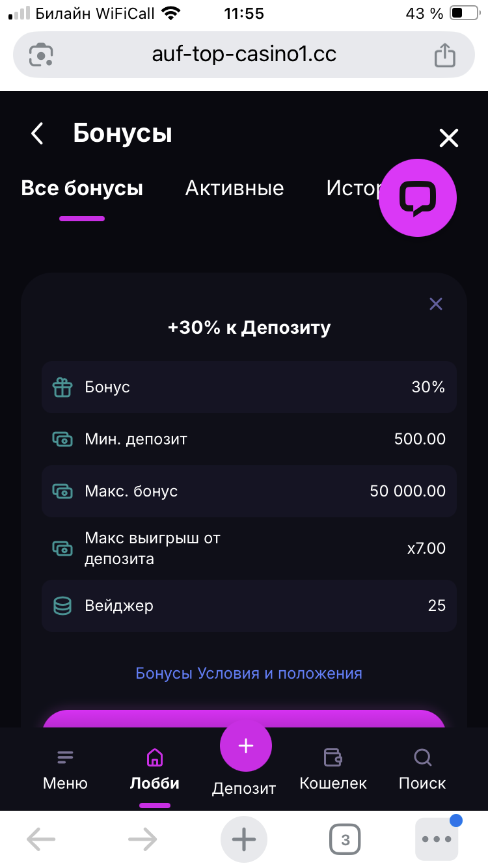The image size is (488, 868).
Task: Open the partially hidden История tab
Action: click(x=351, y=189)
